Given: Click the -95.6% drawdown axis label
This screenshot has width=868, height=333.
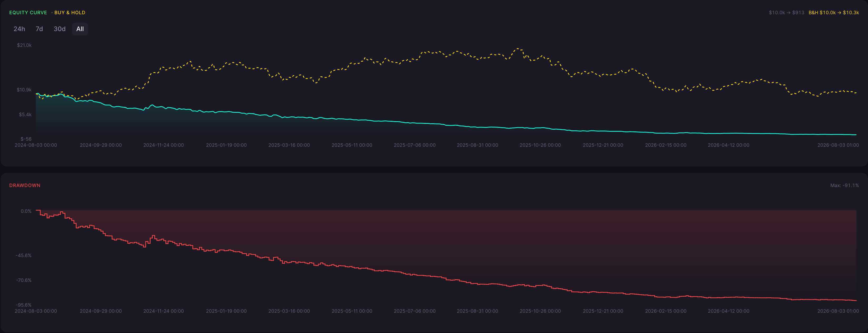Looking at the screenshot, I should 24,305.
